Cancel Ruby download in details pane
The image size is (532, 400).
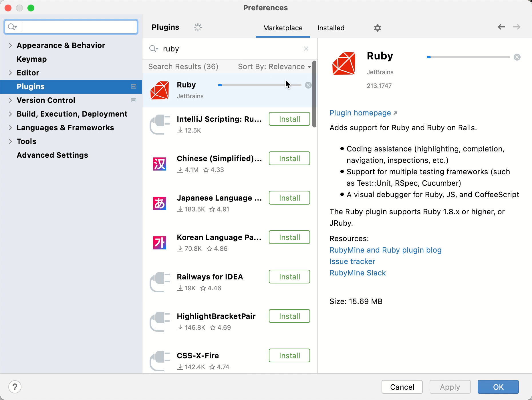pyautogui.click(x=517, y=57)
